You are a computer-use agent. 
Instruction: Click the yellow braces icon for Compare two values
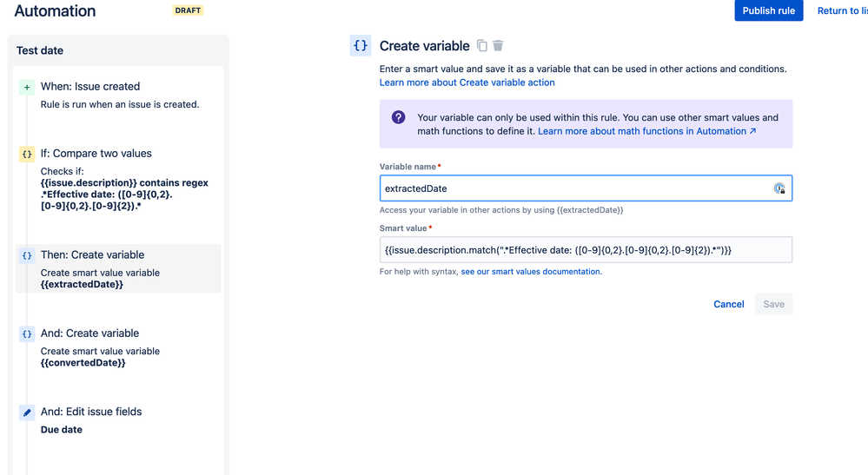point(27,155)
